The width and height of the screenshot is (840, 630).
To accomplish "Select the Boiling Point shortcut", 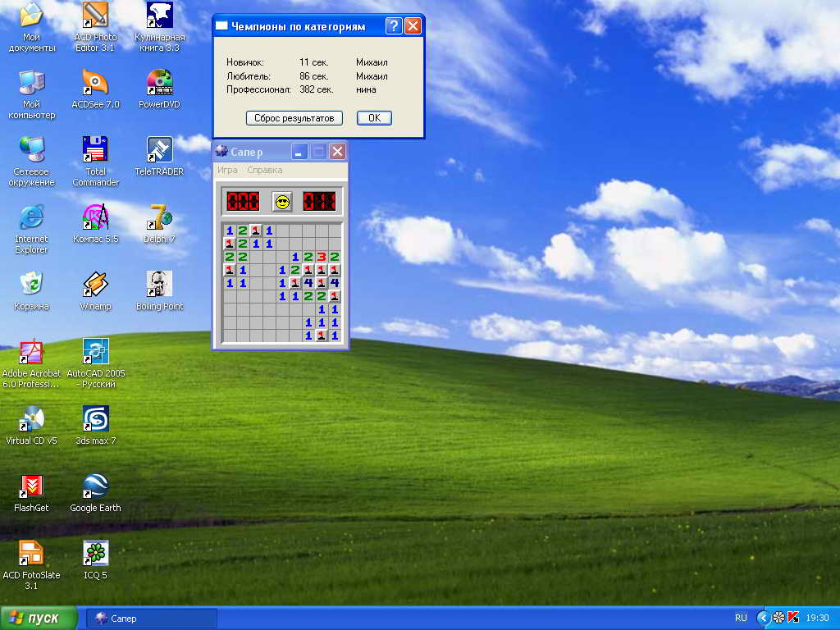I will pos(160,291).
